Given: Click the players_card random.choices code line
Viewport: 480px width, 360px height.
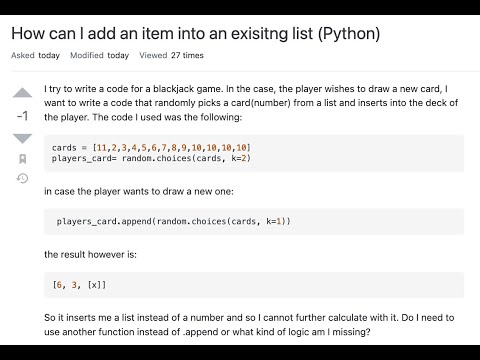Looking at the screenshot, I should [x=151, y=158].
